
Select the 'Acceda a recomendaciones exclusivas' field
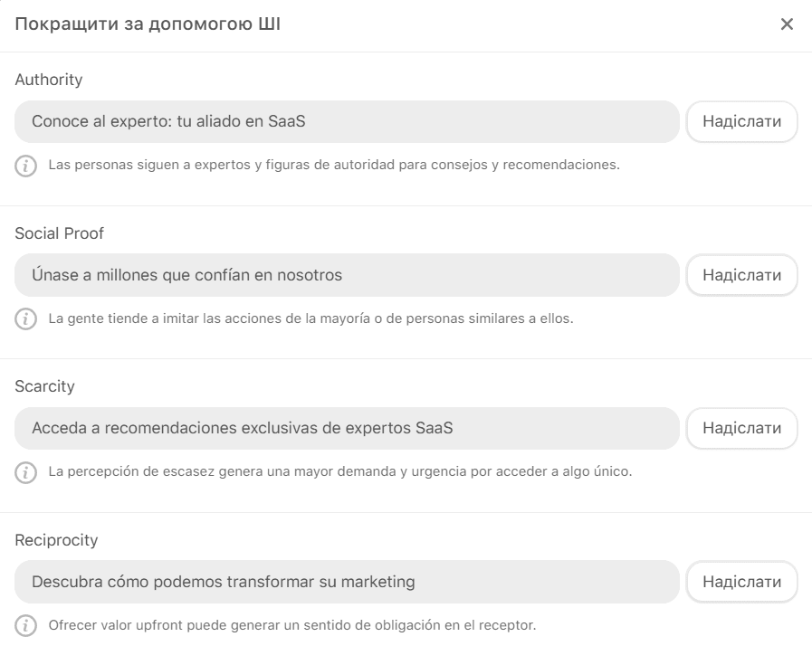click(347, 429)
